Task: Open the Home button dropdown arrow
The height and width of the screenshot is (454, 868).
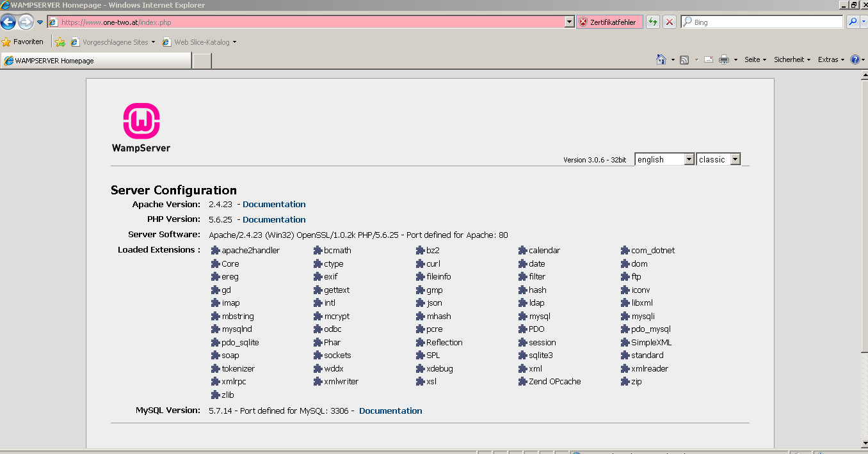Action: [673, 60]
